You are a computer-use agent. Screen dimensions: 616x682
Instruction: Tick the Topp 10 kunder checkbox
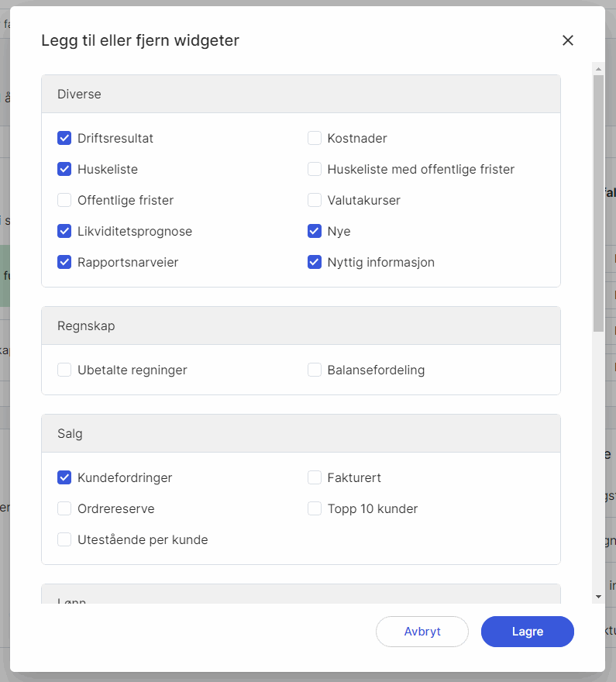click(x=315, y=508)
